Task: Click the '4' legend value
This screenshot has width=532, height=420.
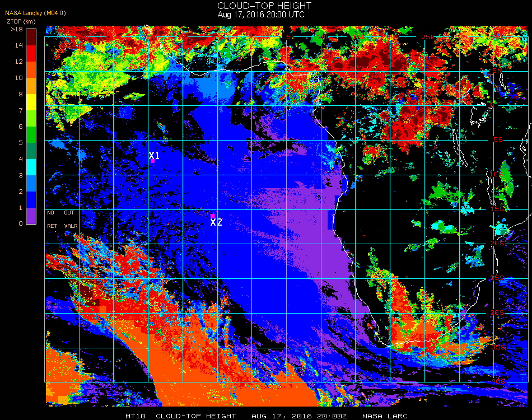Action: 21,159
